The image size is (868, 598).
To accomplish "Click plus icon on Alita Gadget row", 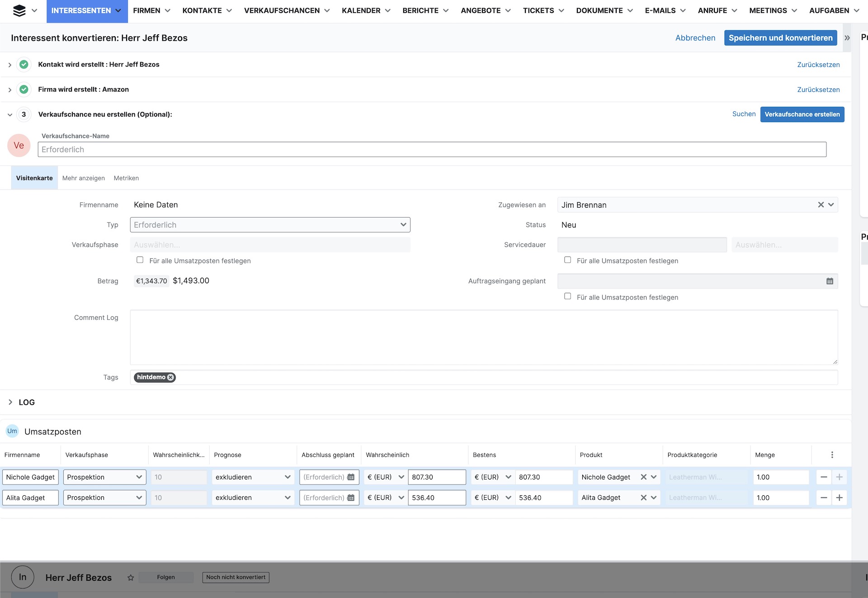I will pos(840,498).
